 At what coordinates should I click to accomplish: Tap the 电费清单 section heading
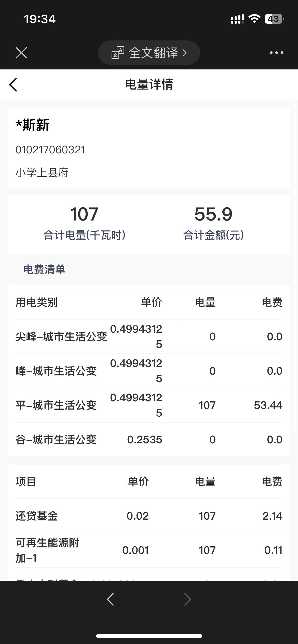click(x=44, y=269)
